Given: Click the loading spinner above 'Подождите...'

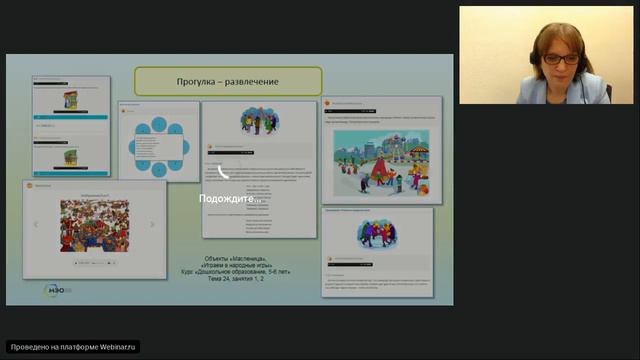Looking at the screenshot, I should [223, 172].
